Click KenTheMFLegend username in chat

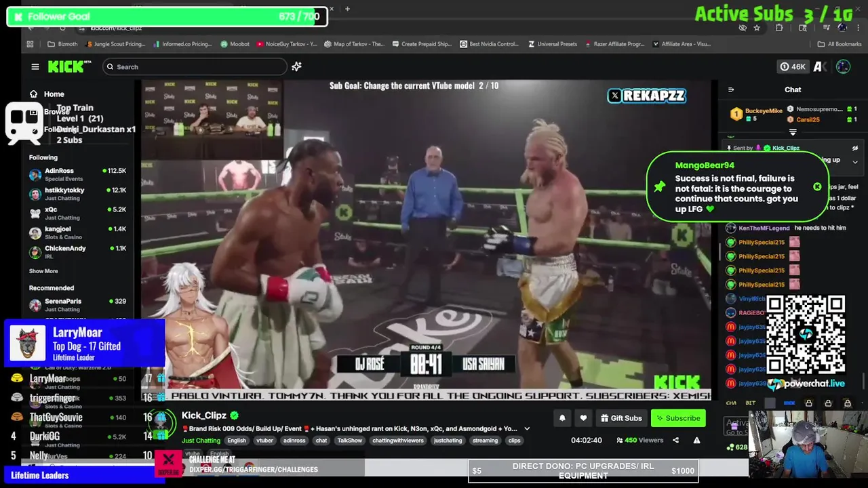click(764, 228)
